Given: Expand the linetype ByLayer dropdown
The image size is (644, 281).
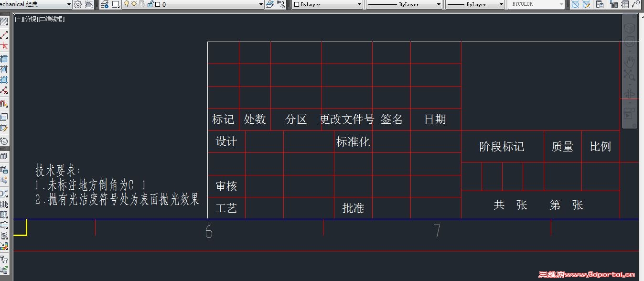Looking at the screenshot, I should 438,4.
